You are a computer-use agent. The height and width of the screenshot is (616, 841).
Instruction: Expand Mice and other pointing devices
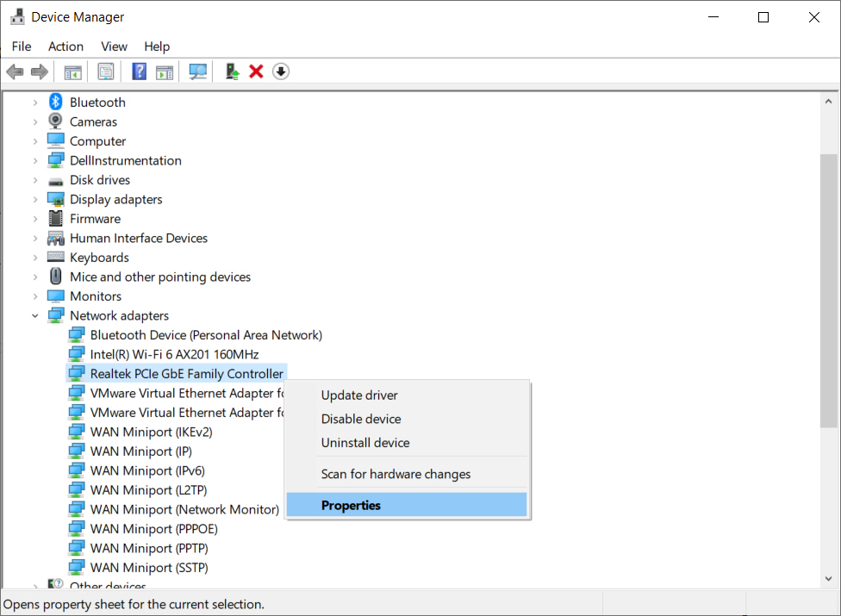click(35, 277)
